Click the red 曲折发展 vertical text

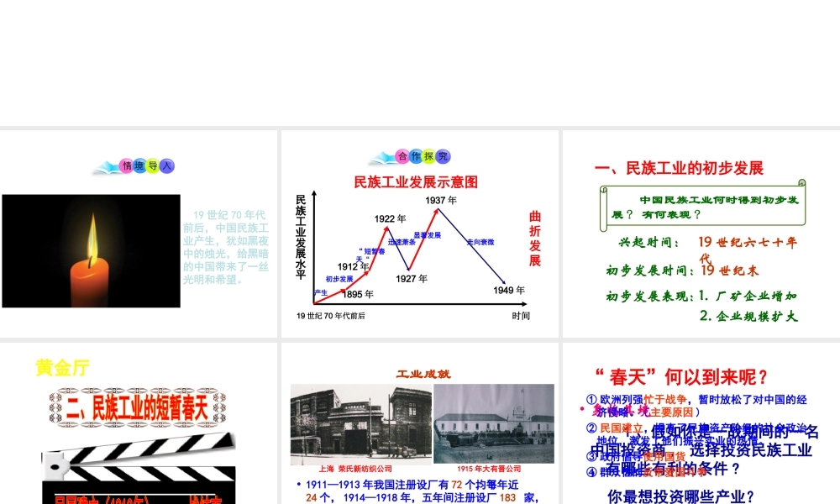[x=535, y=239]
